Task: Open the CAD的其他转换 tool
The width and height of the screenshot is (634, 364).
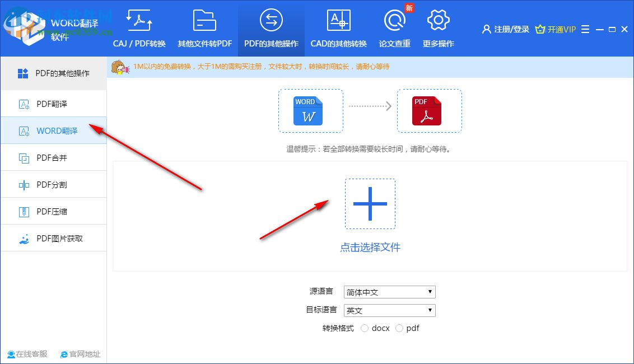Action: click(x=338, y=28)
